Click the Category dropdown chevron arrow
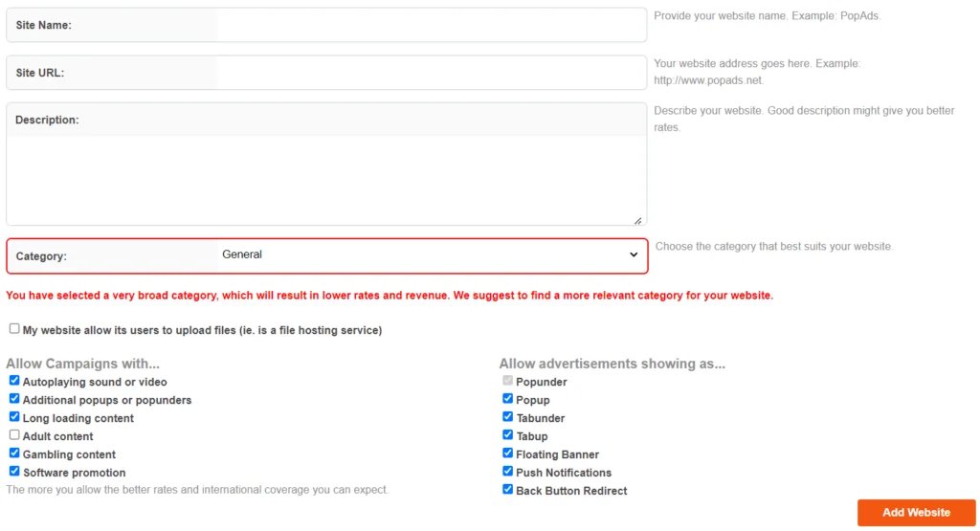This screenshot has height=531, width=980. point(634,254)
